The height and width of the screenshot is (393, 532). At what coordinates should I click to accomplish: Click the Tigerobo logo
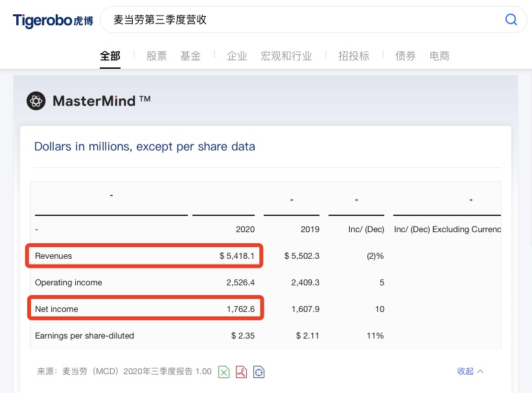(x=53, y=20)
